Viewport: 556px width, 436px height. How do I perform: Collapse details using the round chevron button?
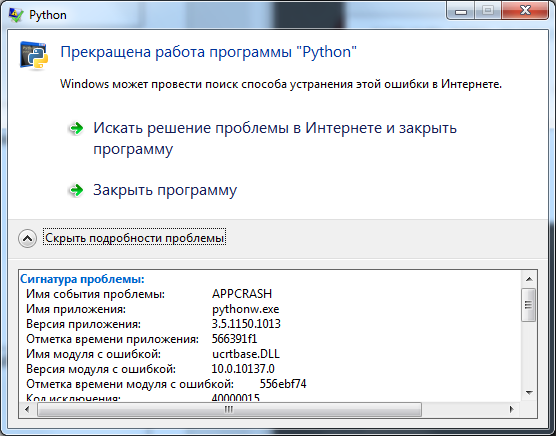27,238
